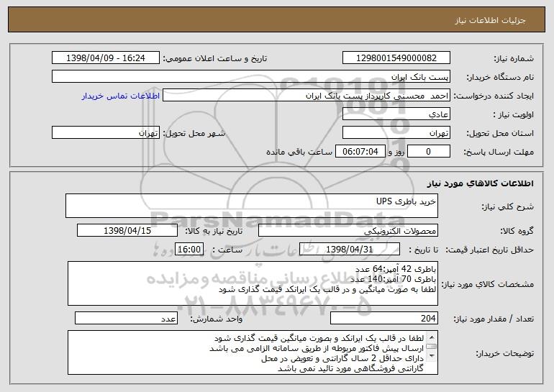
Task: Select the priority field عادي
Action: pos(396,114)
